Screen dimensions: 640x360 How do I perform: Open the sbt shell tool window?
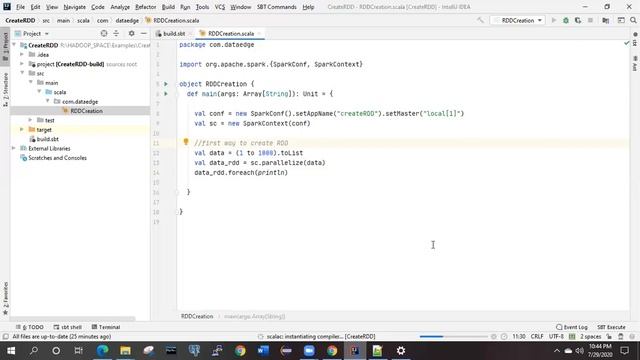pos(68,327)
